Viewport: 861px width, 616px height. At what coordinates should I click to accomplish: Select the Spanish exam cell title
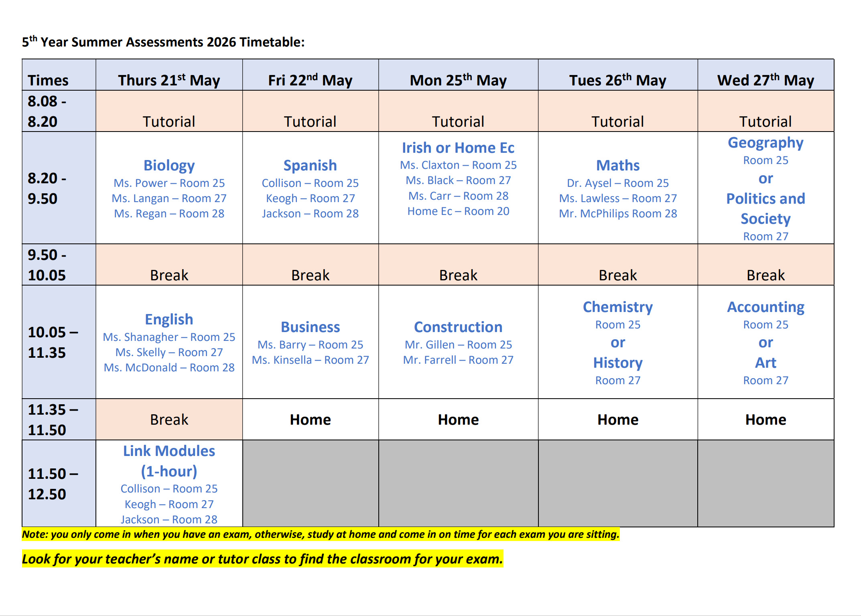click(x=310, y=165)
